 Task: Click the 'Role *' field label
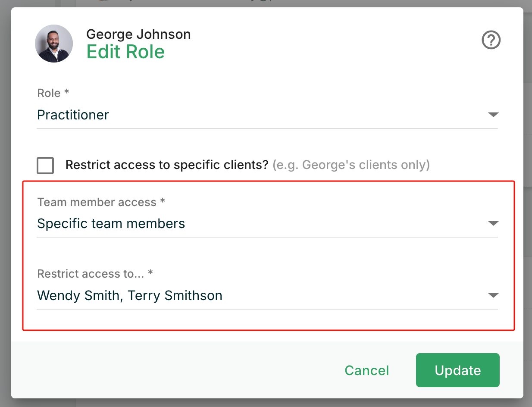(53, 93)
